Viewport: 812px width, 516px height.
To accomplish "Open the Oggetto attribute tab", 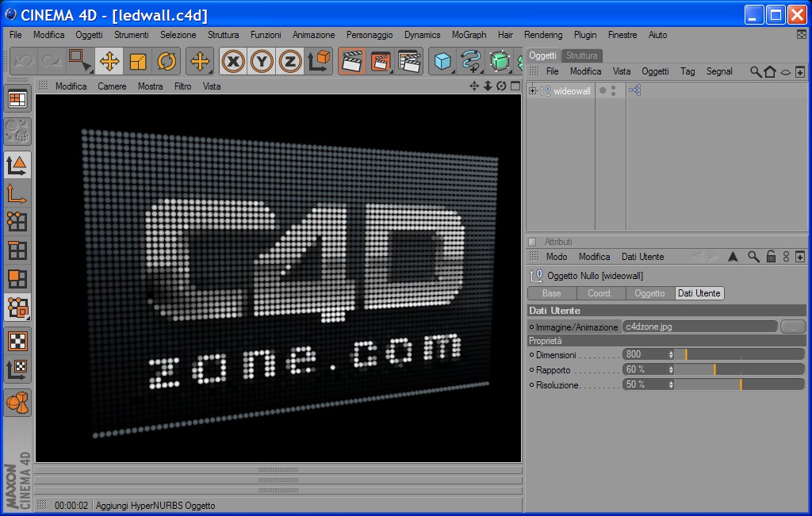I will pyautogui.click(x=649, y=293).
